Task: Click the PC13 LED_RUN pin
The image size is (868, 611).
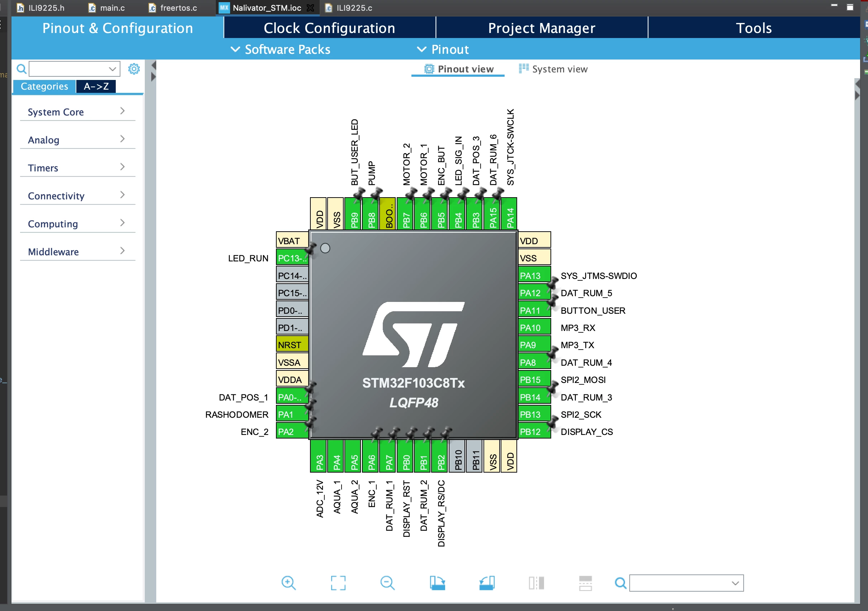Action: [x=292, y=258]
